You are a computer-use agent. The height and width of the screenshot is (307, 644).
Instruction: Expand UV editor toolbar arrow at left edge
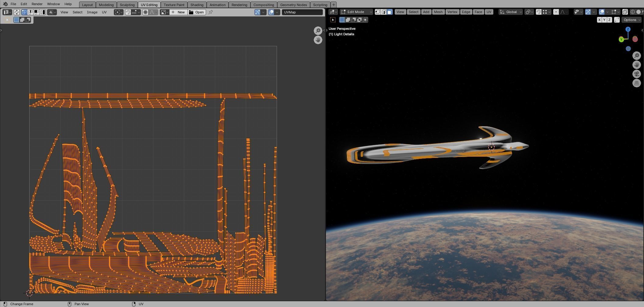pos(1,30)
